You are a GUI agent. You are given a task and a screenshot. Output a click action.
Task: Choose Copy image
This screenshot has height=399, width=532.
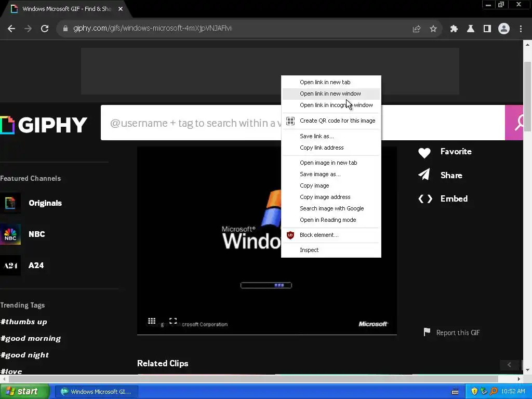coord(331,185)
